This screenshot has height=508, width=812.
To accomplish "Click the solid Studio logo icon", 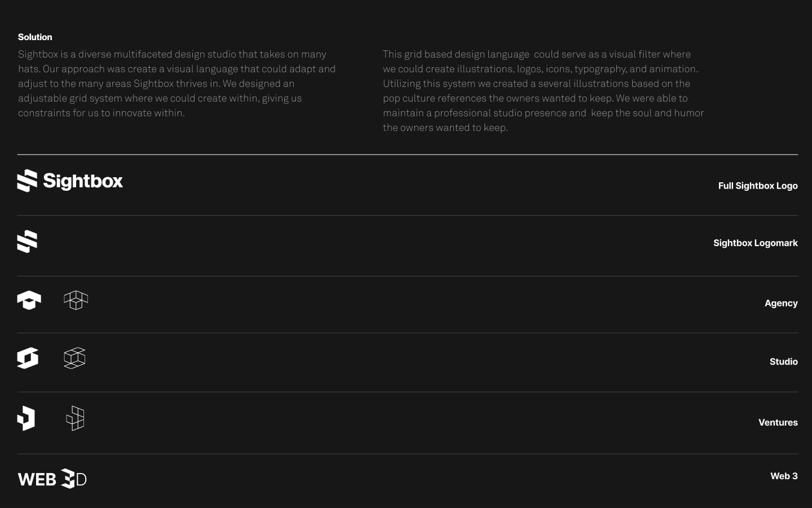I will point(28,358).
